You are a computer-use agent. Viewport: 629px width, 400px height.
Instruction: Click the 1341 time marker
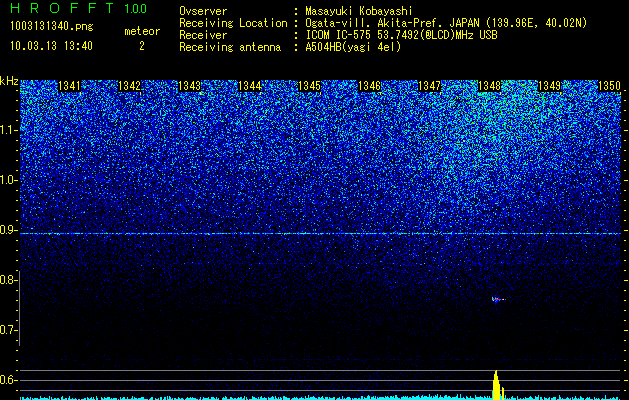point(69,86)
